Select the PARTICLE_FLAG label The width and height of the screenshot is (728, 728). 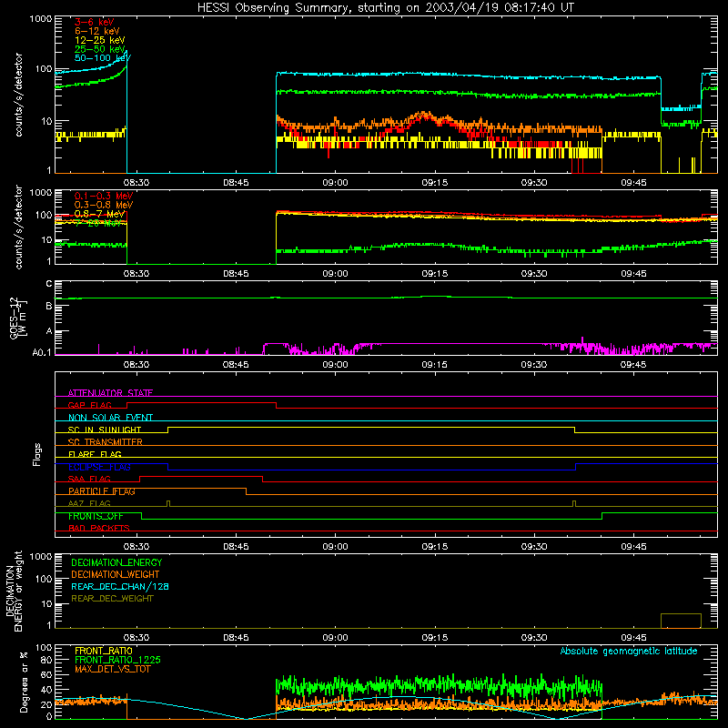(102, 491)
